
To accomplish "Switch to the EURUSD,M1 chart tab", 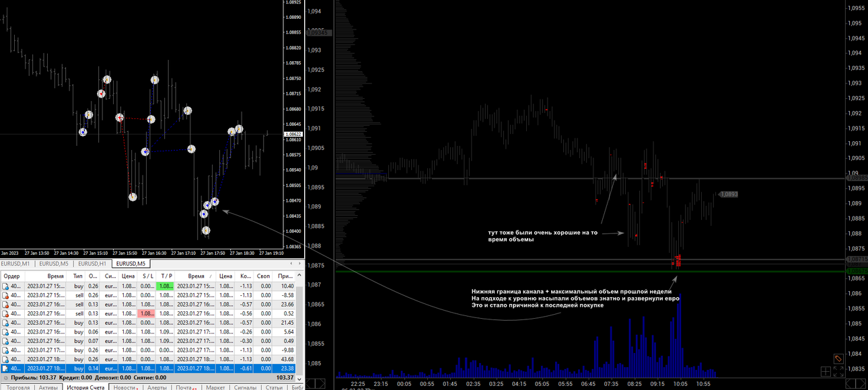I will coord(15,264).
